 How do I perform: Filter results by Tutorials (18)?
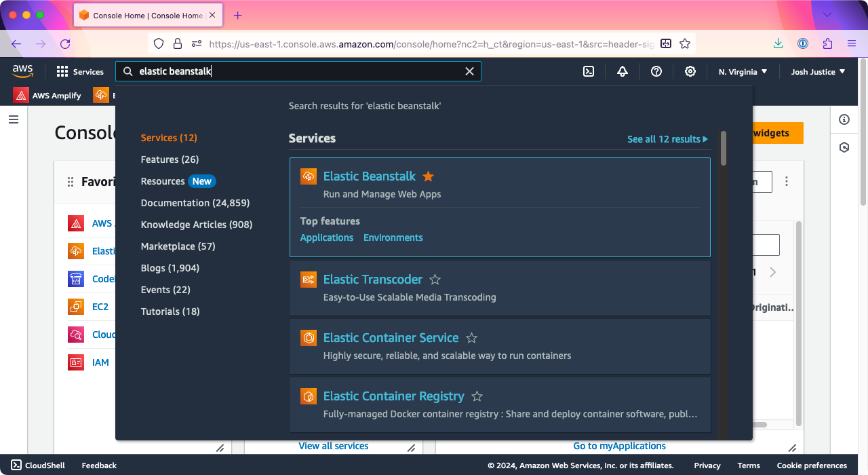pyautogui.click(x=170, y=311)
